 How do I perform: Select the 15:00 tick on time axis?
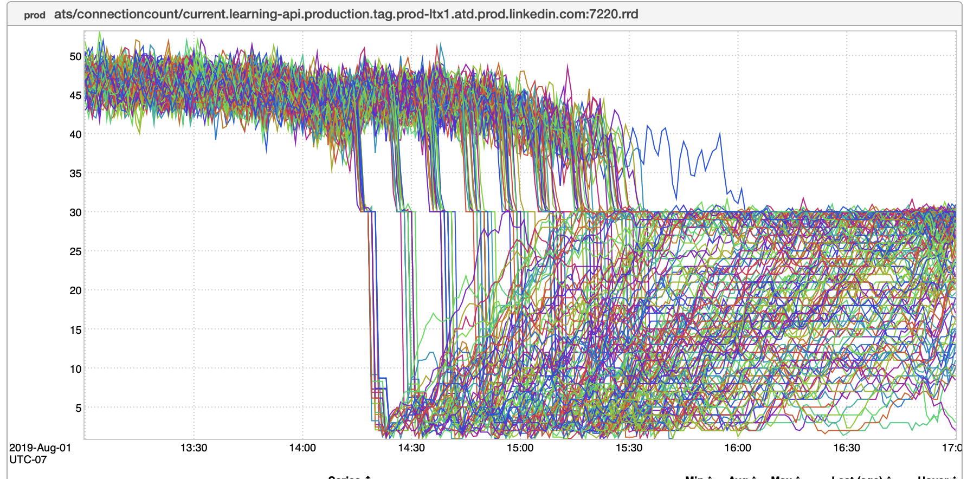click(520, 448)
